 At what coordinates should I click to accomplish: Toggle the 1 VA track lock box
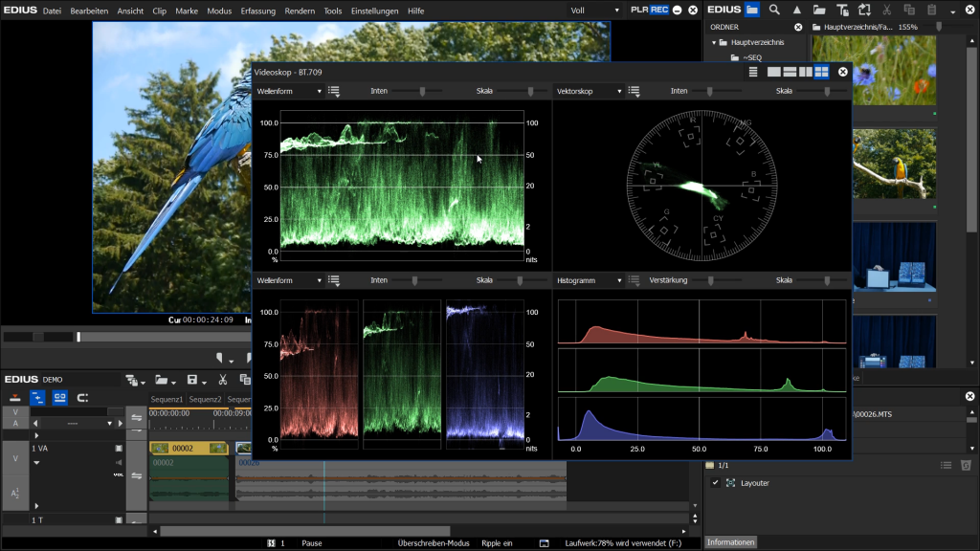click(x=119, y=448)
